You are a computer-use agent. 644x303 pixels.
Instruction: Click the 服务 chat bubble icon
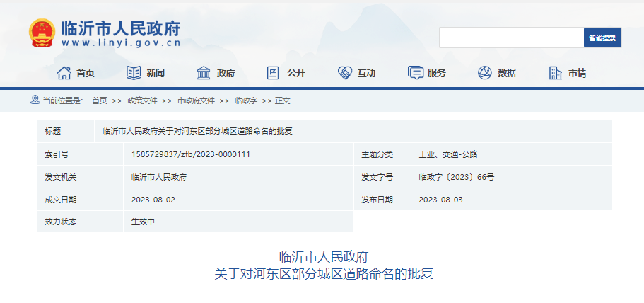point(416,73)
